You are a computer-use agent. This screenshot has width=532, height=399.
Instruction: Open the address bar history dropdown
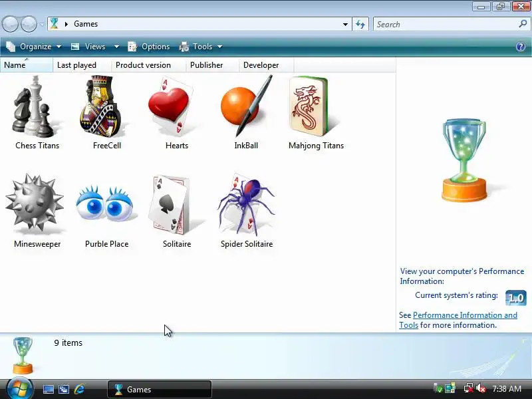point(345,24)
